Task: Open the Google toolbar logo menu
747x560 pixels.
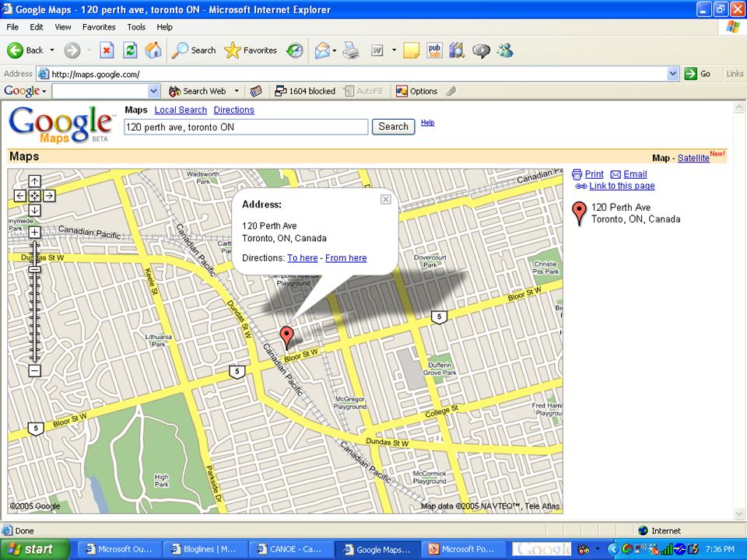Action: click(x=25, y=91)
